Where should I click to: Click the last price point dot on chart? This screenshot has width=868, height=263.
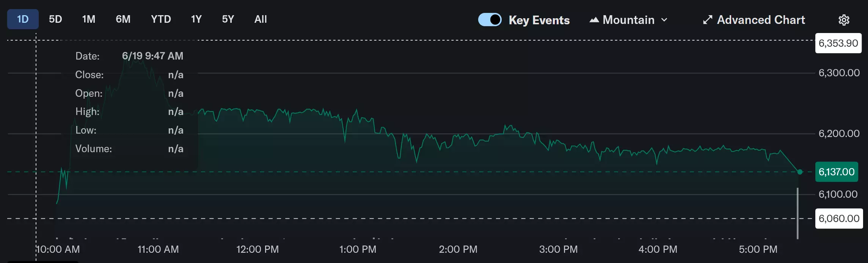point(800,172)
